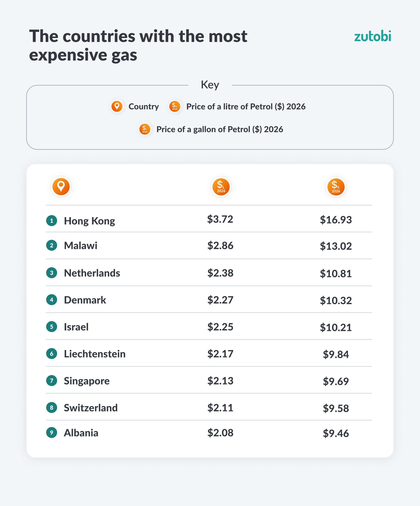Click the icon beside the gallon price label

pos(145,129)
